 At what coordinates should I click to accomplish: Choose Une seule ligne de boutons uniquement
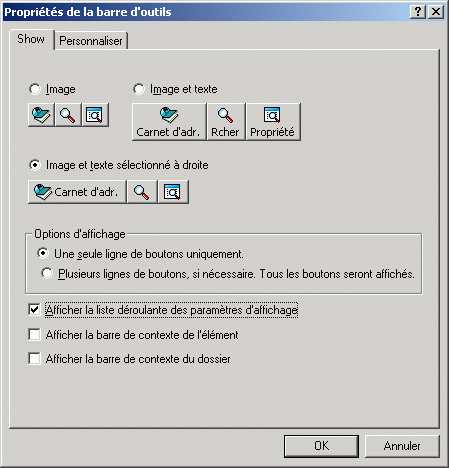pyautogui.click(x=43, y=253)
